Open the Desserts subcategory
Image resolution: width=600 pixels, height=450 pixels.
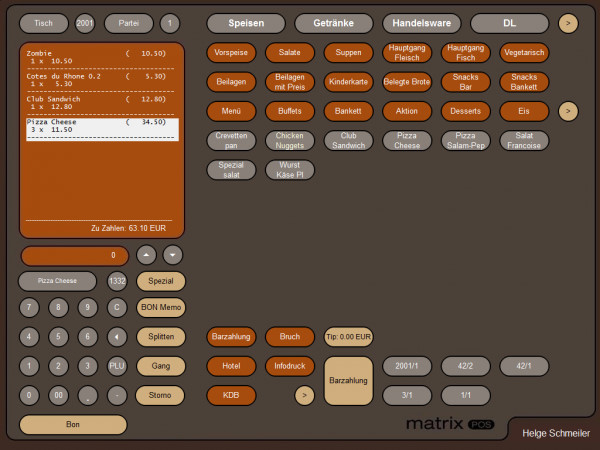point(465,111)
